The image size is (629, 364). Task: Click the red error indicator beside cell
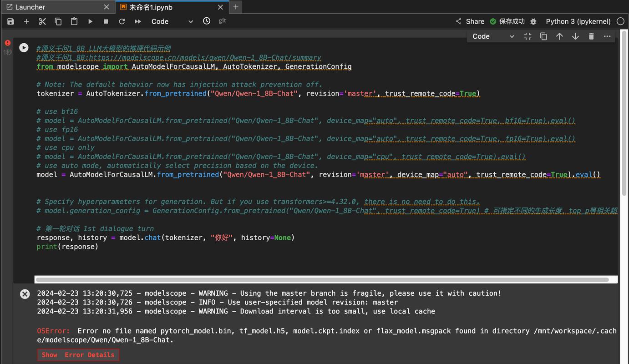click(7, 43)
